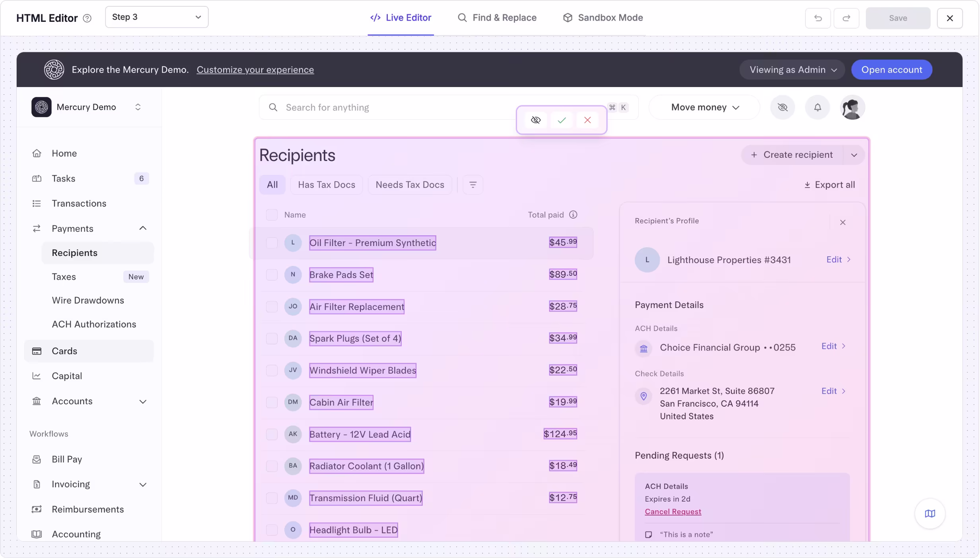Open the Create recipient dropdown arrow
980x558 pixels.
(854, 155)
